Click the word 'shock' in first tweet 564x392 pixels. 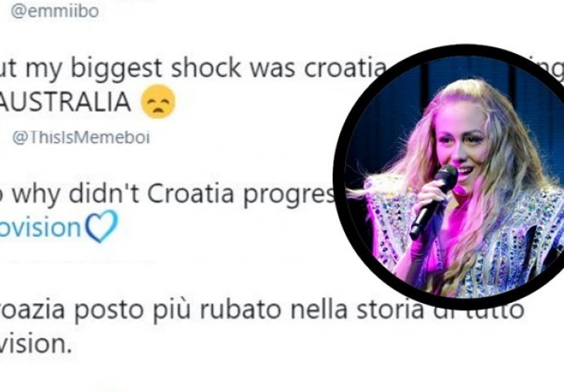[206, 68]
